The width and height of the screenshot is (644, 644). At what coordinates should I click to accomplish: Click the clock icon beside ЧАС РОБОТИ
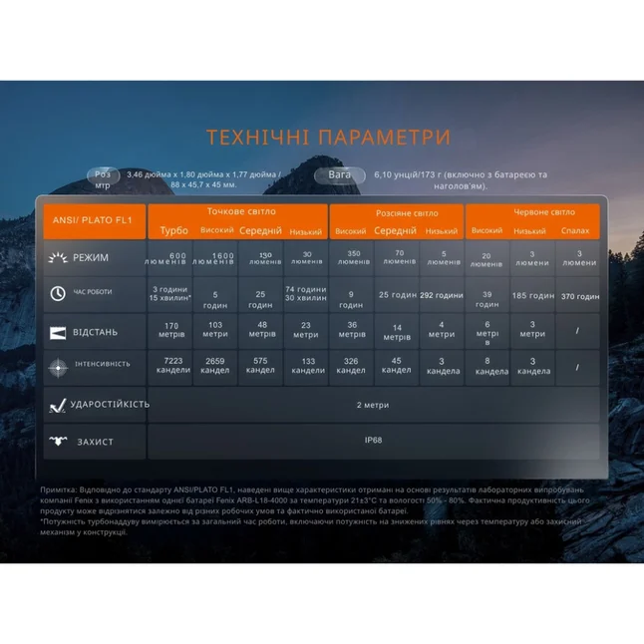(x=58, y=293)
